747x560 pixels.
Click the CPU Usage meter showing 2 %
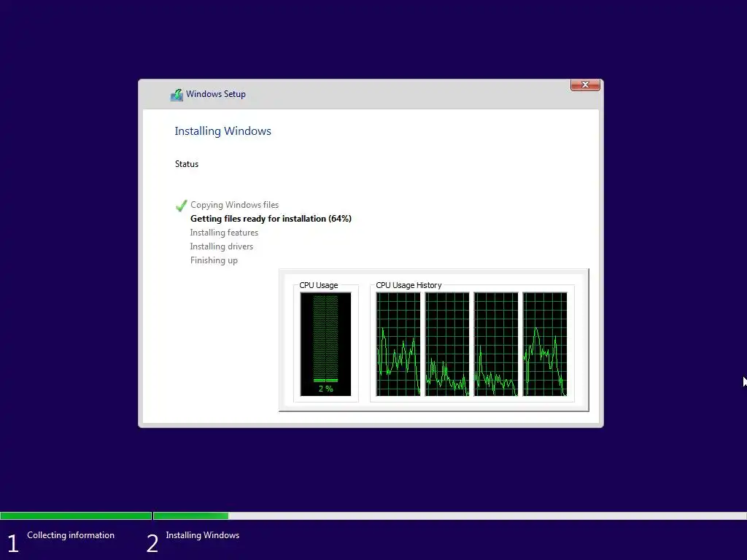[325, 344]
